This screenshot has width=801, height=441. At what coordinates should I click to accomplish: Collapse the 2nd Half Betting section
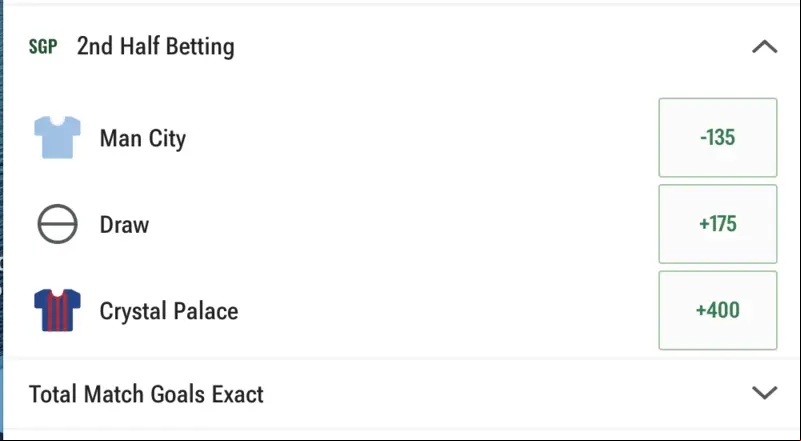click(764, 47)
